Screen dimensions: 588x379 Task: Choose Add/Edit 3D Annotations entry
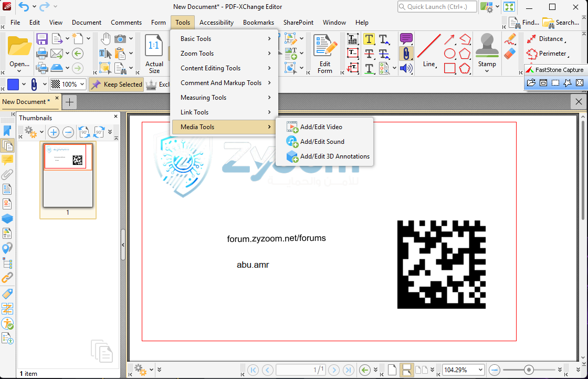[324, 156]
